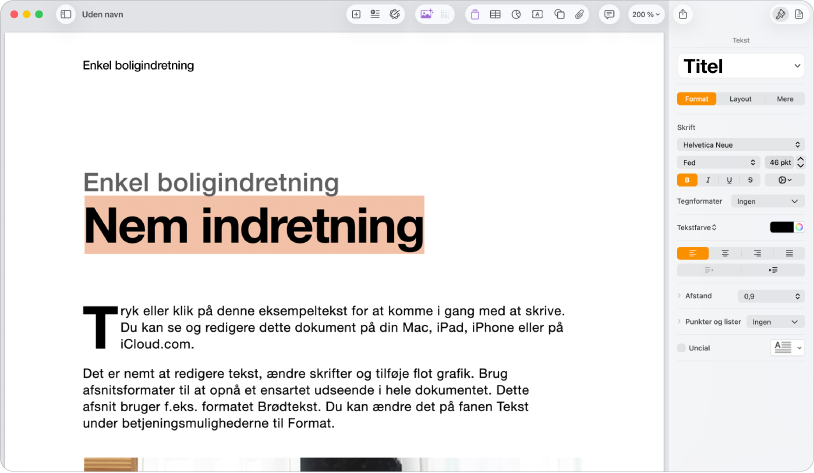
Task: Center align the text
Action: tap(725, 253)
